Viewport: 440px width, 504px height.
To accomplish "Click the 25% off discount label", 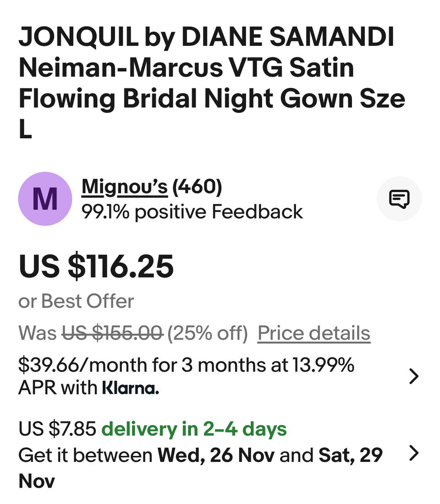I will click(207, 333).
